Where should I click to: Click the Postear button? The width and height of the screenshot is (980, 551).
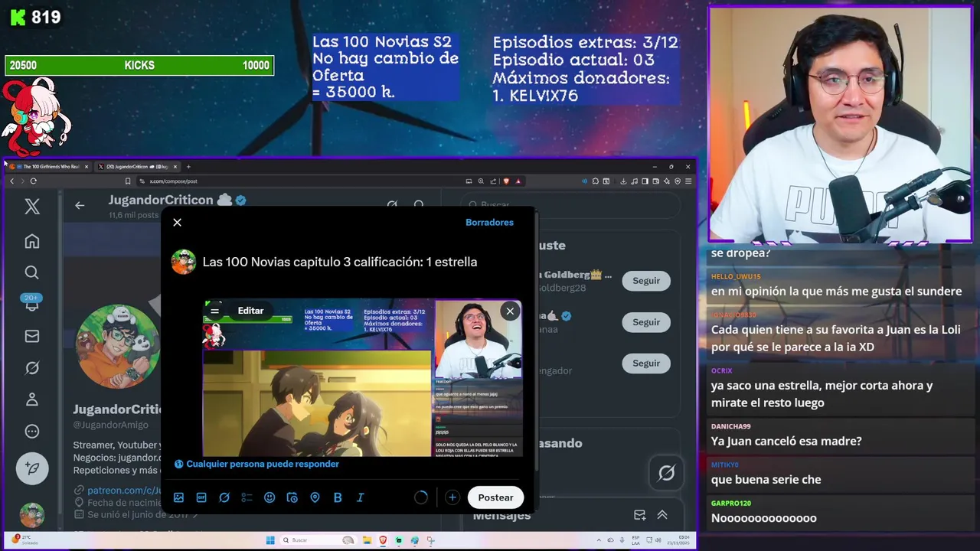(x=495, y=497)
